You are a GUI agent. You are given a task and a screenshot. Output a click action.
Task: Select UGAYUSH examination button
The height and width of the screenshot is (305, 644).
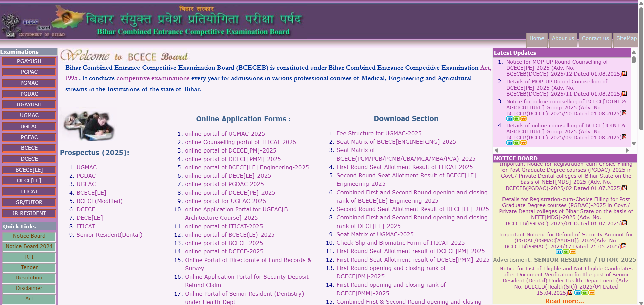pyautogui.click(x=29, y=105)
